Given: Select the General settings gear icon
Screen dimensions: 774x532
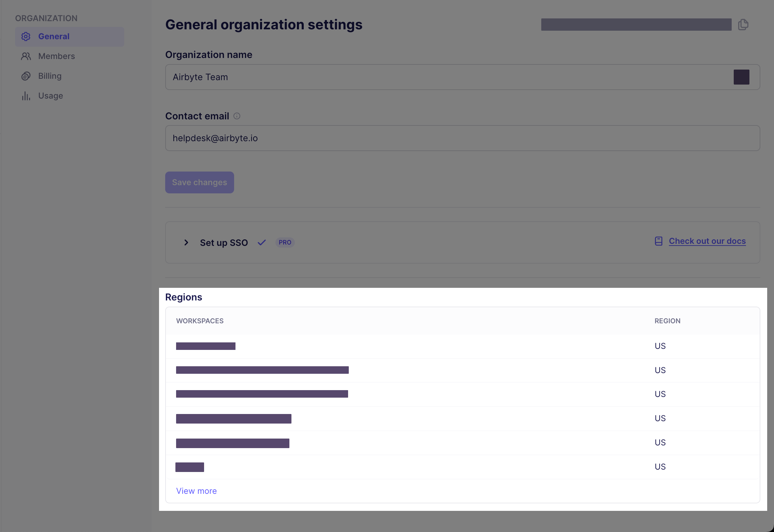Looking at the screenshot, I should click(26, 36).
